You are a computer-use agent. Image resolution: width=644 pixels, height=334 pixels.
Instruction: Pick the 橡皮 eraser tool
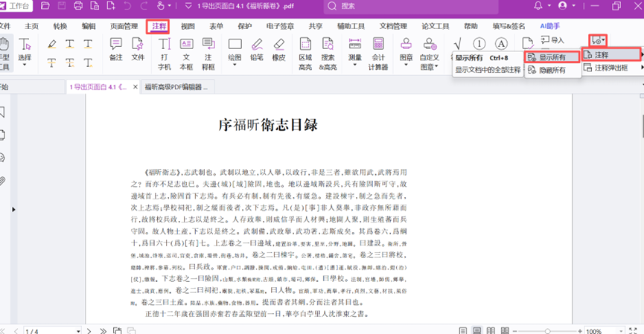coord(278,49)
